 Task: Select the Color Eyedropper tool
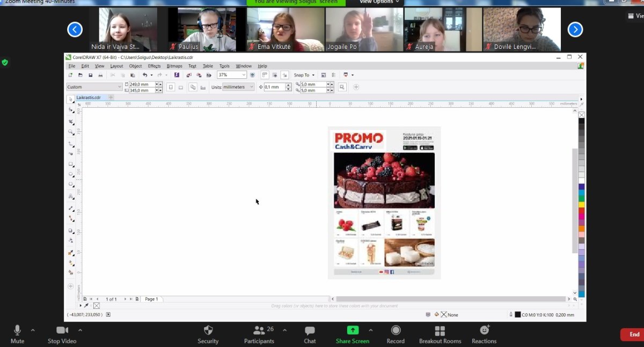(x=71, y=252)
